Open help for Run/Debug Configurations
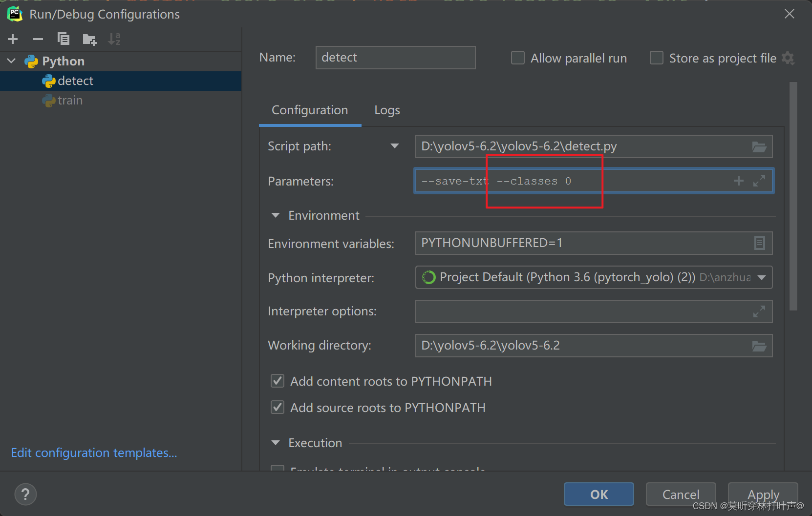This screenshot has width=812, height=516. coord(25,495)
